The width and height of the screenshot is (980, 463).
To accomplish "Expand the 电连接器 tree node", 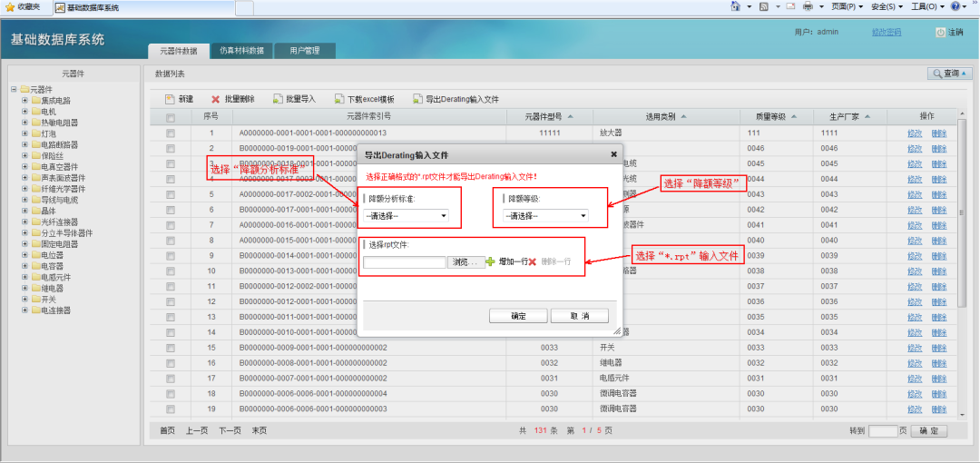I will [25, 310].
